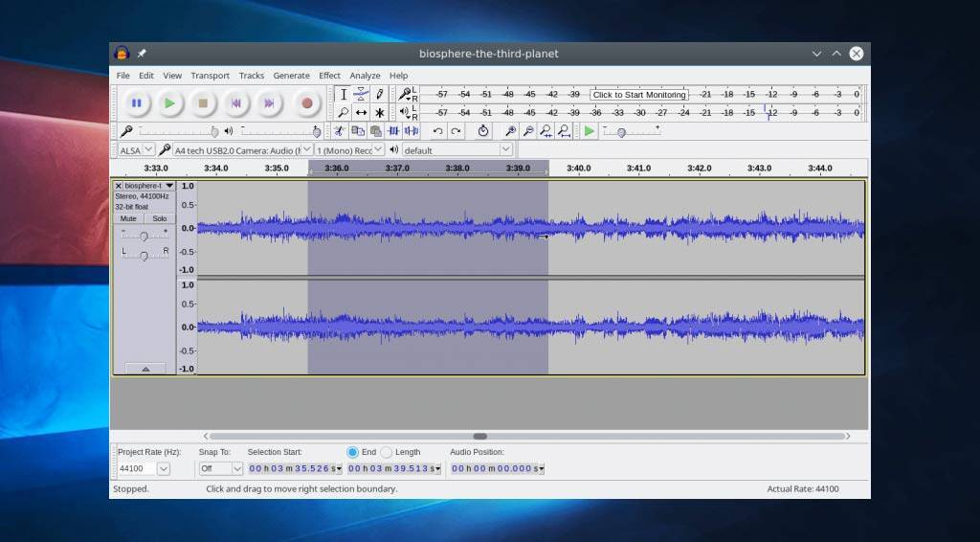Open the Generate menu

[291, 76]
